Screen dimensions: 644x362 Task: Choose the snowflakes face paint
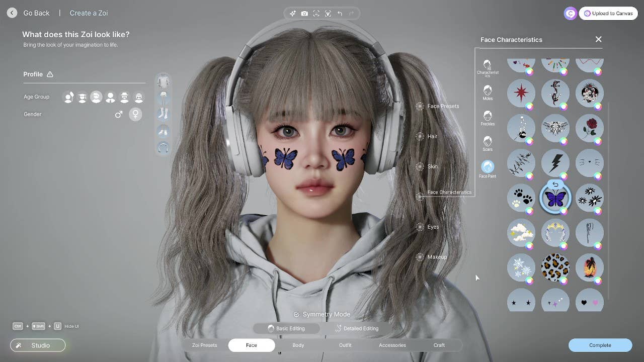521,267
